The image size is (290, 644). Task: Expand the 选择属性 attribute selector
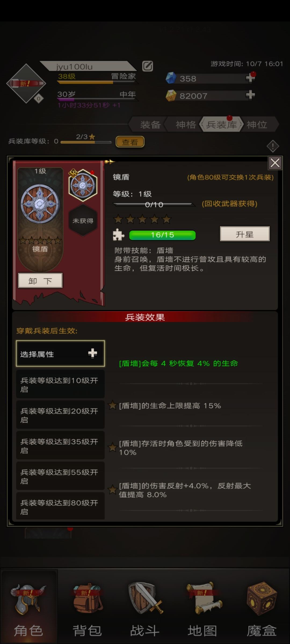point(60,354)
